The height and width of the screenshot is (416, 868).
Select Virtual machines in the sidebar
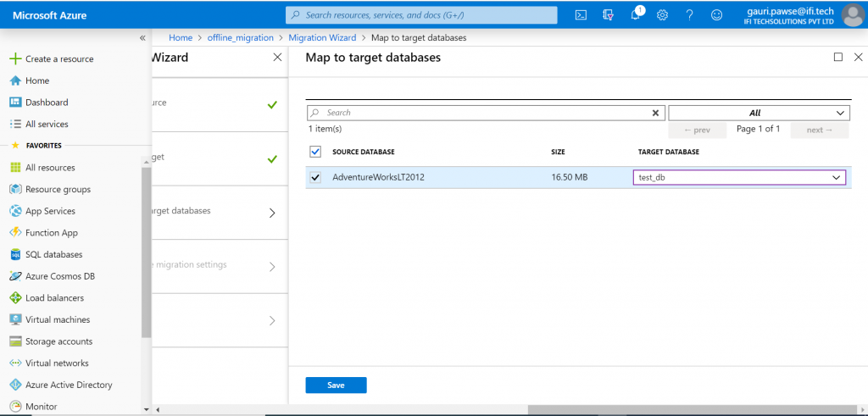[58, 319]
